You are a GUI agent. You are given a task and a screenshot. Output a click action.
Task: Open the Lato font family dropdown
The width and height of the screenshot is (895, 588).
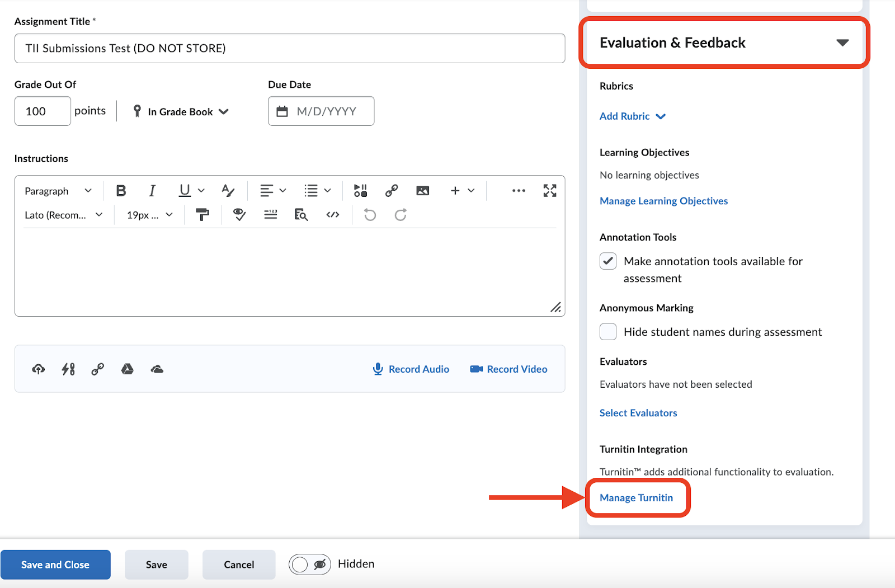point(64,215)
